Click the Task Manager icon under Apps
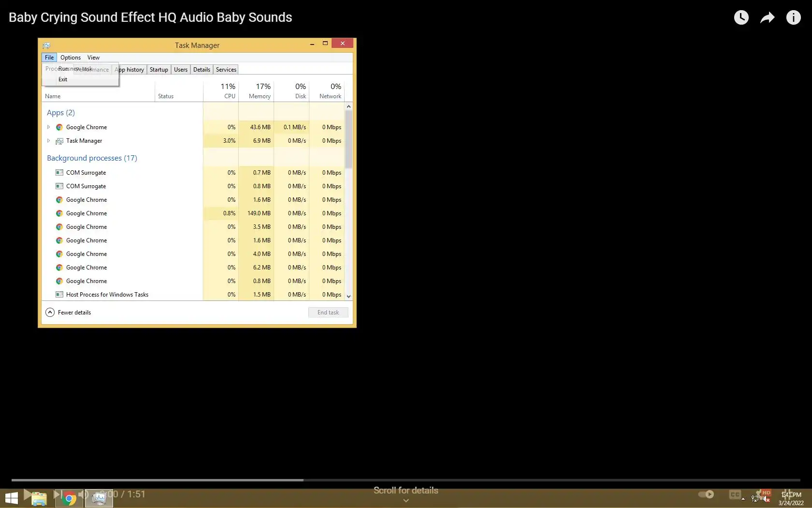 point(59,141)
